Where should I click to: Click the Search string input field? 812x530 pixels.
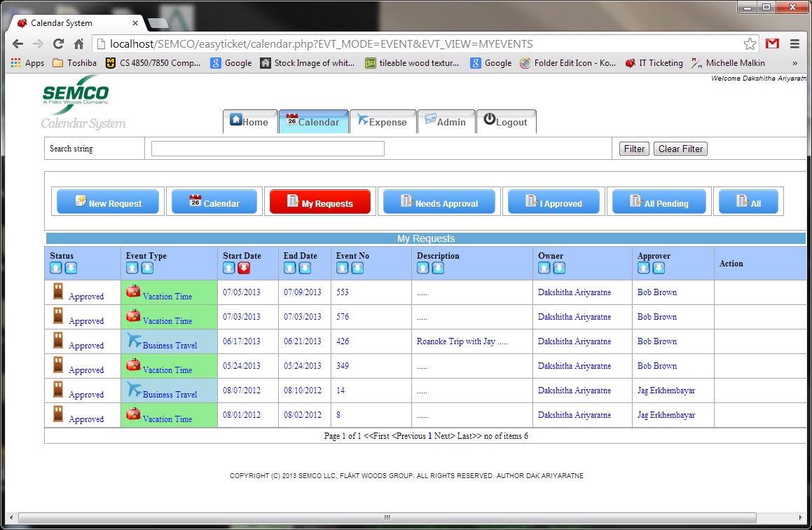(x=268, y=149)
